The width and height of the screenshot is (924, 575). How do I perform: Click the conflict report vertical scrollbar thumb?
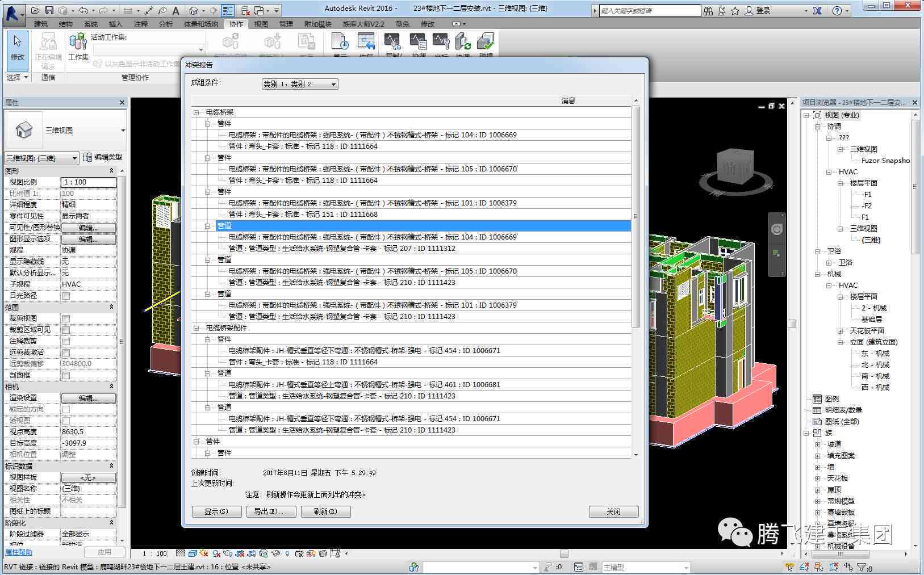coord(635,216)
